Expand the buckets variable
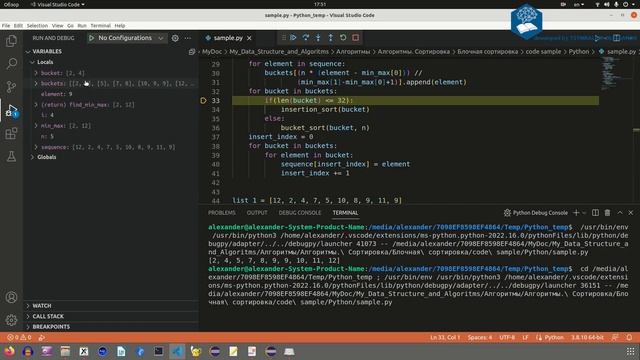This screenshot has width=640, height=360. click(x=36, y=83)
